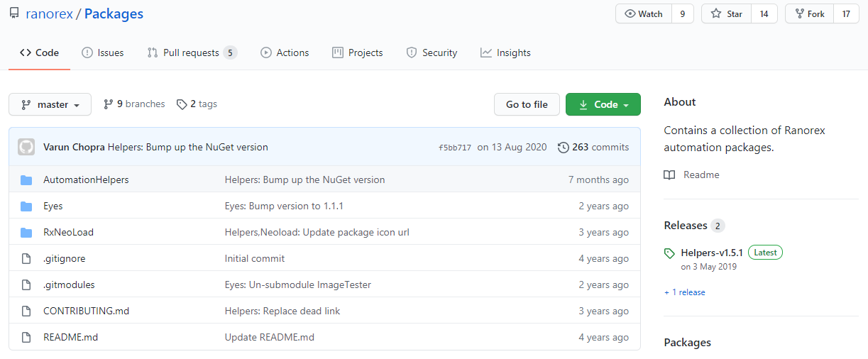Fork the Packages repository
This screenshot has height=359, width=868.
tap(810, 13)
